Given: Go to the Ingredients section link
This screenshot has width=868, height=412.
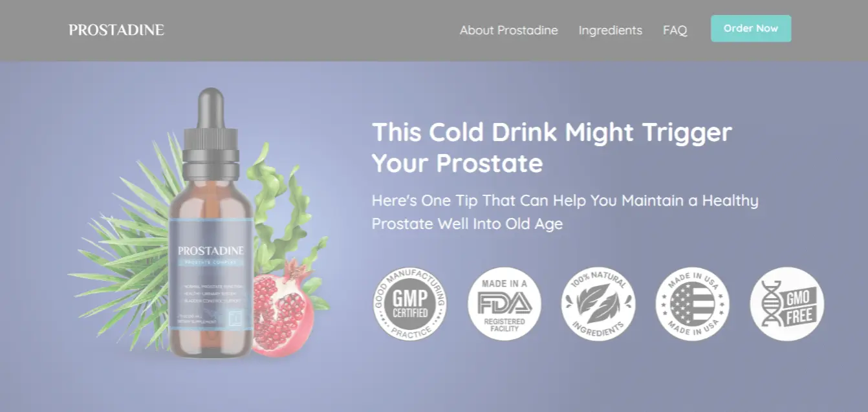Looking at the screenshot, I should click(x=611, y=30).
